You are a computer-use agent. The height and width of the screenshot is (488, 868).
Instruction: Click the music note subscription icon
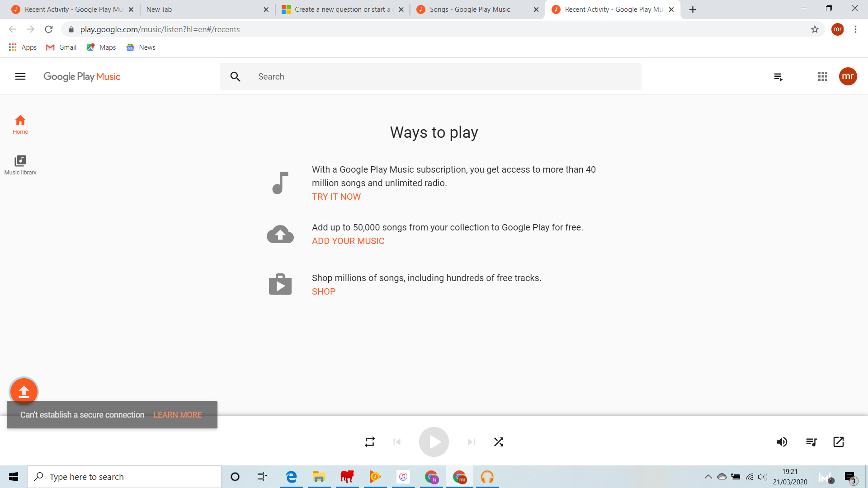pyautogui.click(x=280, y=183)
